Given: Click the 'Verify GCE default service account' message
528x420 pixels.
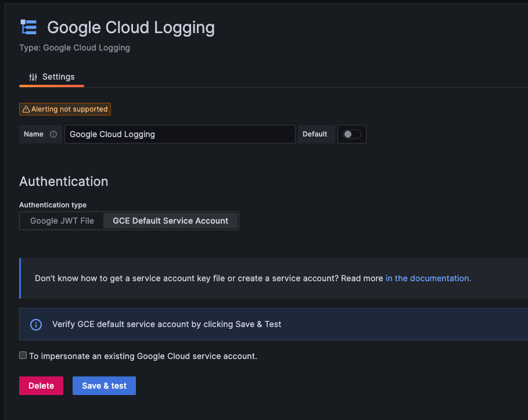Looking at the screenshot, I should [x=166, y=324].
